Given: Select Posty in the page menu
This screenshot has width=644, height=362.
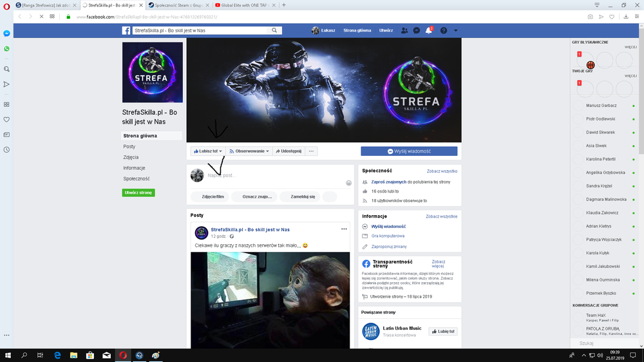Looking at the screenshot, I should (129, 146).
